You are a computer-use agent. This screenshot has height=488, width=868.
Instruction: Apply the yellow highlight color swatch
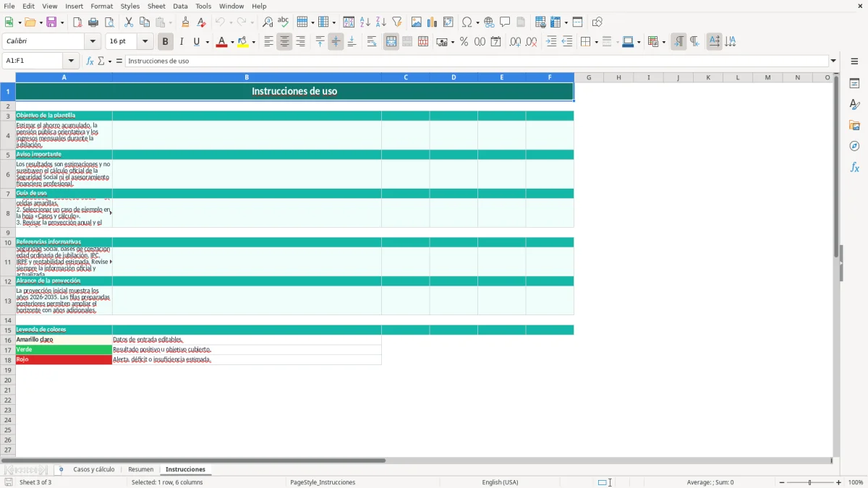(x=244, y=42)
